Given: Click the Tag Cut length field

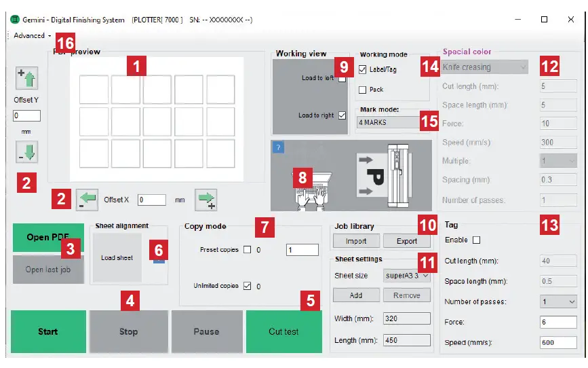Looking at the screenshot, I should (558, 261).
